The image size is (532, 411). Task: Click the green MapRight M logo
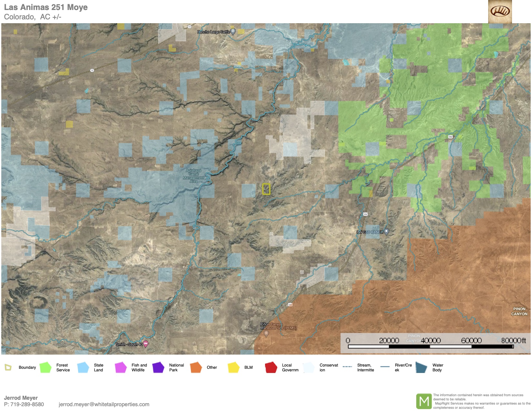424,401
